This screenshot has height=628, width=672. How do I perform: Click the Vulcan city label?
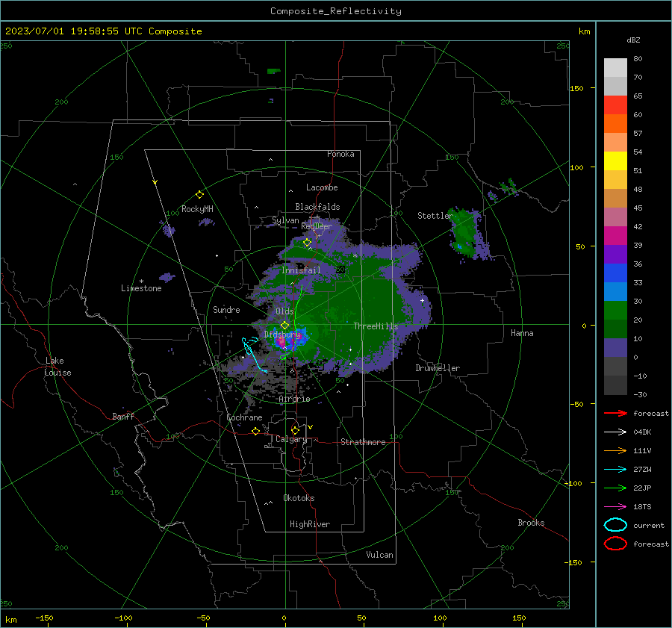coord(379,555)
